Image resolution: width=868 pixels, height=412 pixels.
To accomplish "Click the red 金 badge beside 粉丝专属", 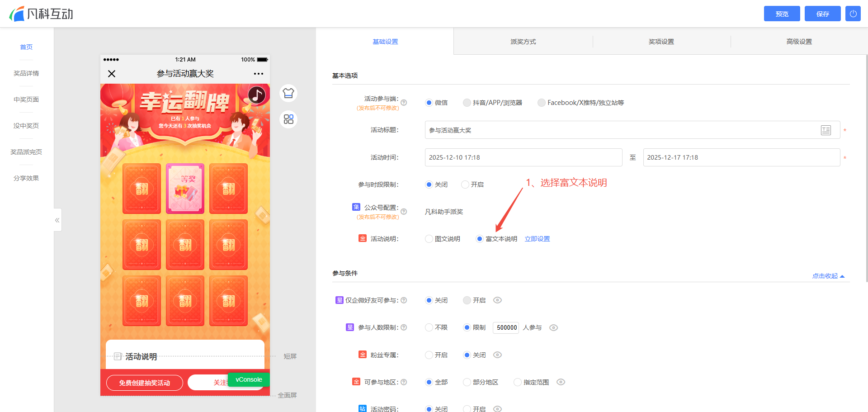I will 363,355.
